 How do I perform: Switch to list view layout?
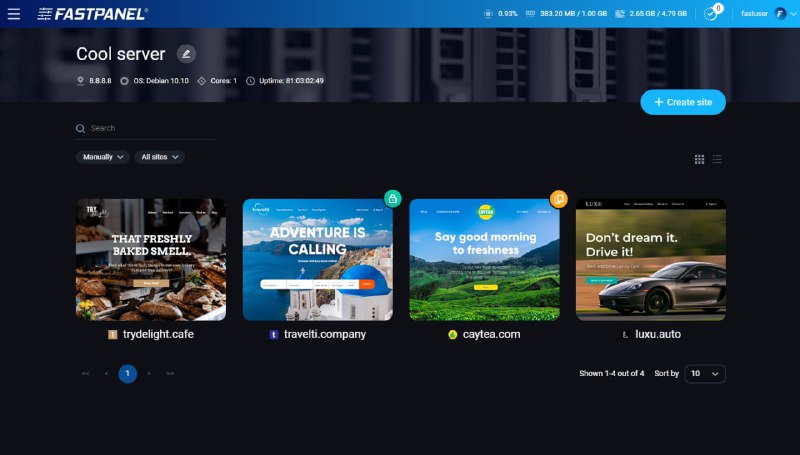(718, 159)
